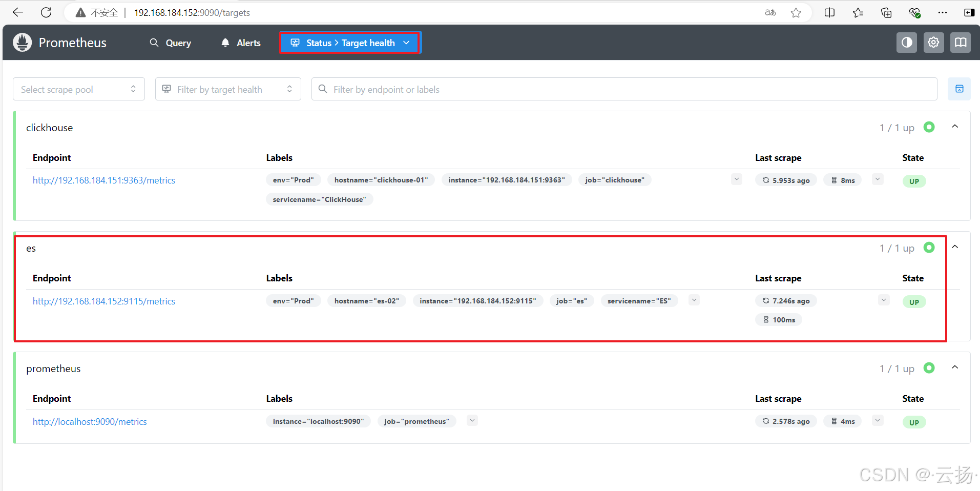The height and width of the screenshot is (491, 980).
Task: Open the documentation book icon
Action: pyautogui.click(x=961, y=43)
